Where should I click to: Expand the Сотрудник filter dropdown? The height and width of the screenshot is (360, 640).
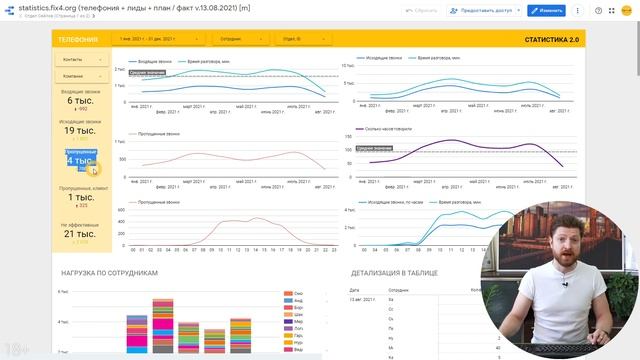[x=240, y=39]
